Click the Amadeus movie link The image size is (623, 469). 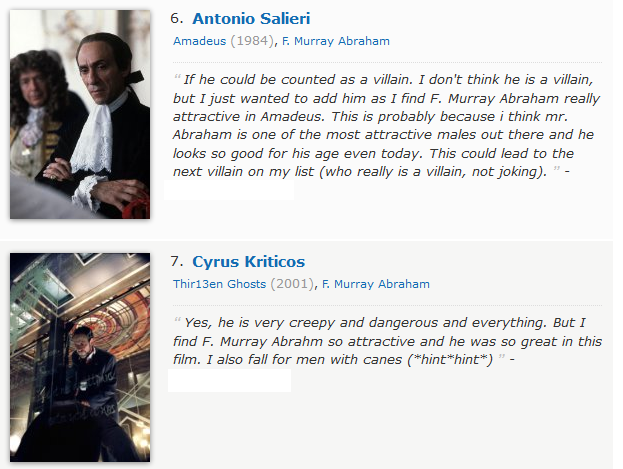(x=199, y=41)
